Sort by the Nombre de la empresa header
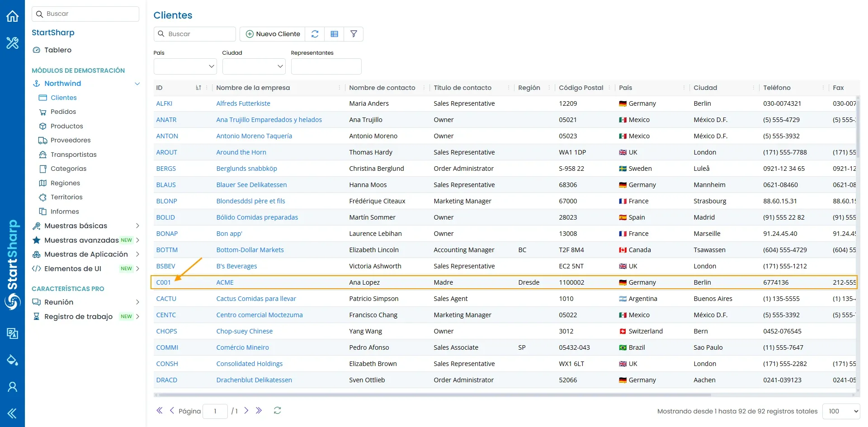The width and height of the screenshot is (868, 427). (x=253, y=88)
